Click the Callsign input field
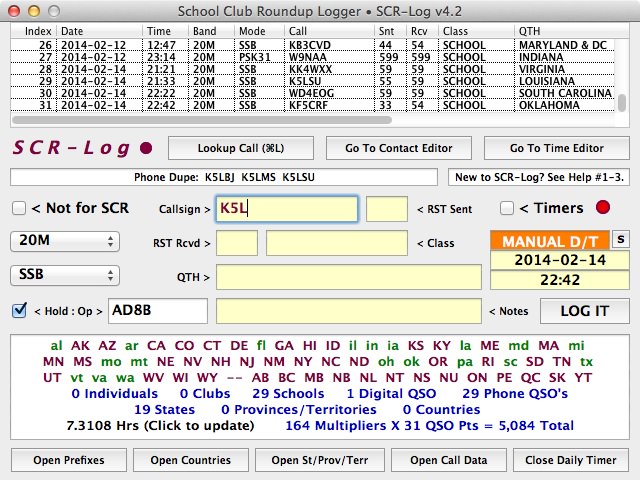Screen dimensions: 640x480 (x=287, y=209)
